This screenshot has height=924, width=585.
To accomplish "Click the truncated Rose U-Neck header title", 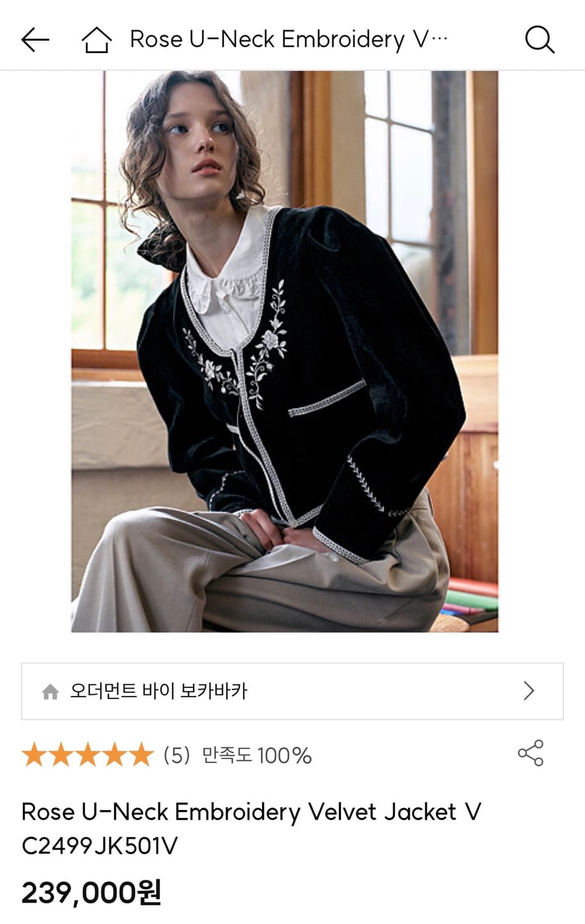I will click(288, 39).
